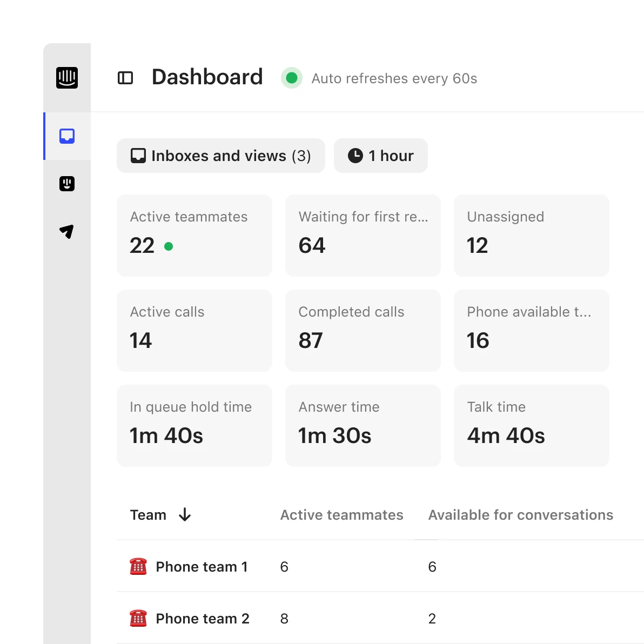Click the Intercom logo in sidebar

67,78
